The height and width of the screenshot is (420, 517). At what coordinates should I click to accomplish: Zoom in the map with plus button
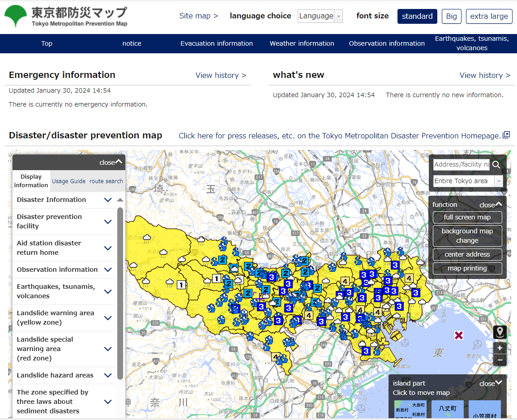click(x=500, y=348)
